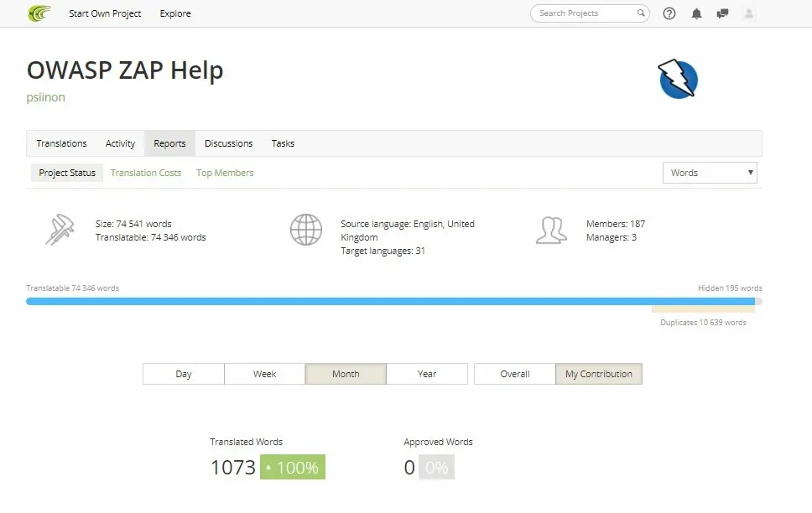Switch to Translations tab
The width and height of the screenshot is (812, 513).
pyautogui.click(x=61, y=143)
